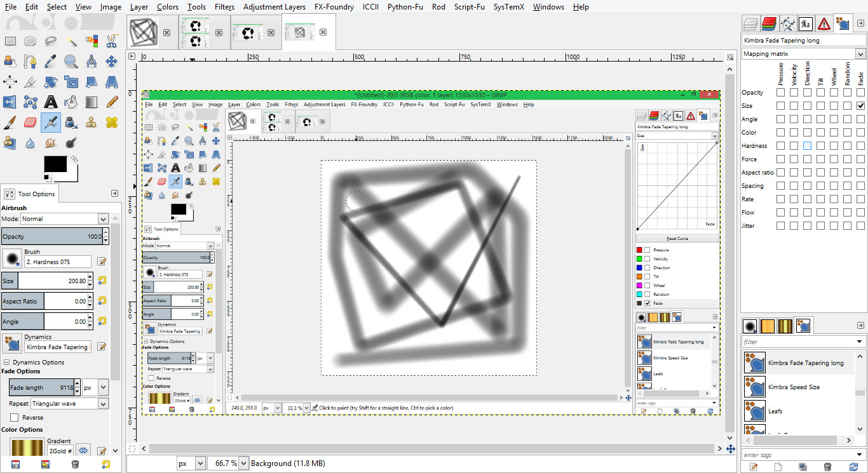Viewport: 868px width, 473px height.
Task: Open the Mode Normal dropdown
Action: [x=64, y=218]
